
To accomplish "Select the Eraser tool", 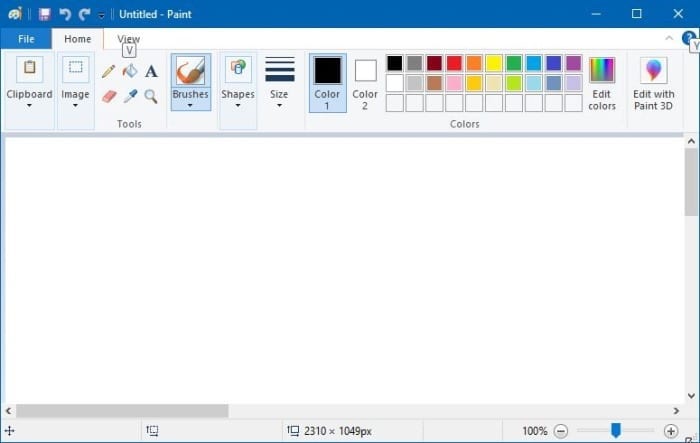I will pyautogui.click(x=108, y=96).
